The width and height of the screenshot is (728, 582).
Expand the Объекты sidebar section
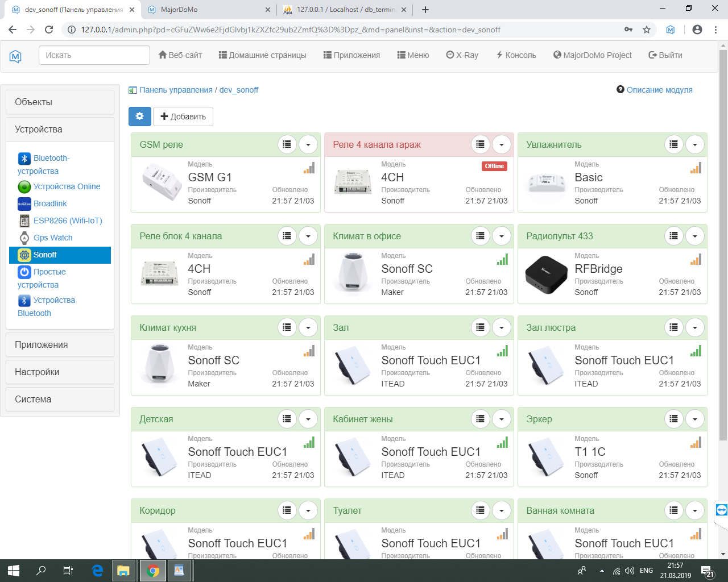60,102
